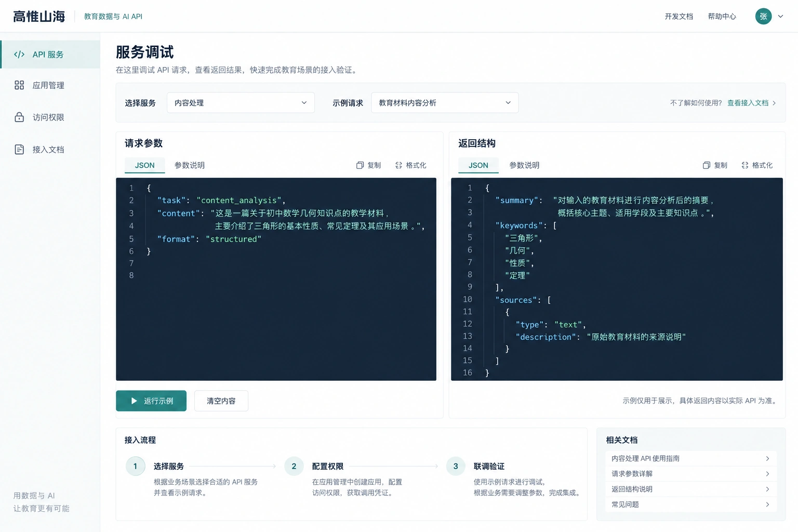Switch to 参数说明 tab in 返回结构

click(524, 165)
